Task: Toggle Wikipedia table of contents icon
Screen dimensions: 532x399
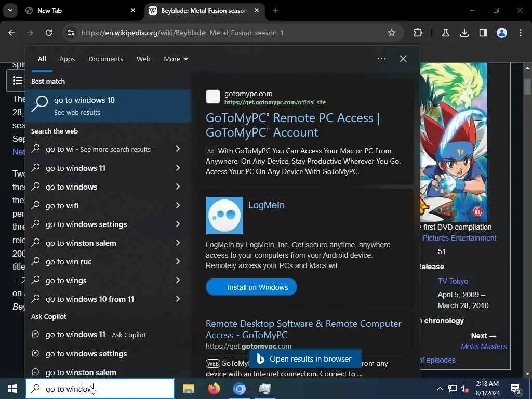Action: 17,81
